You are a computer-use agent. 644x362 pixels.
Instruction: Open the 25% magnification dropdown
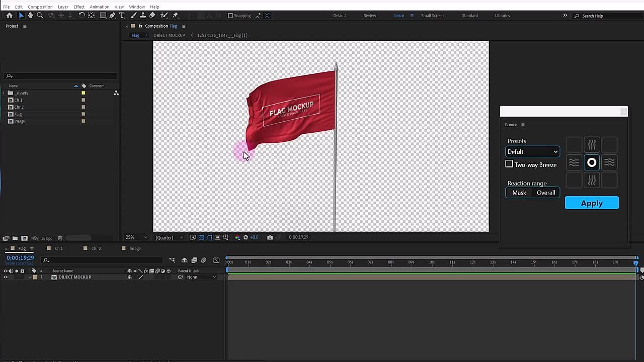pos(136,237)
